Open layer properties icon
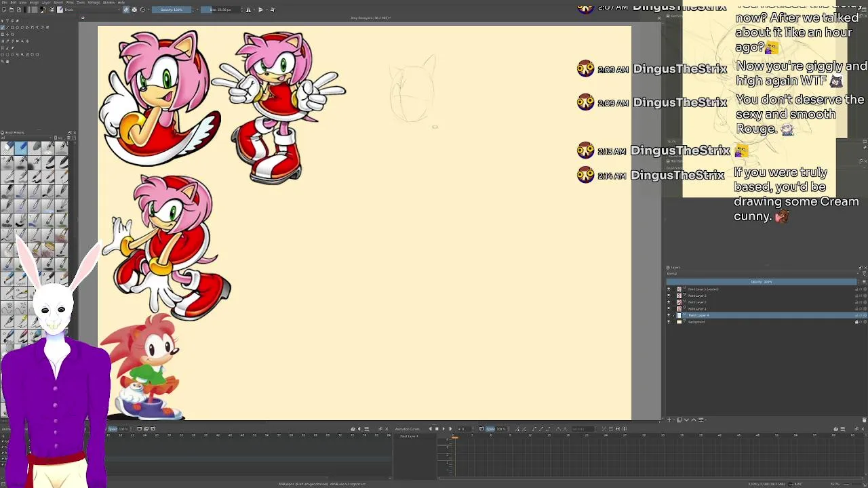 pos(701,420)
